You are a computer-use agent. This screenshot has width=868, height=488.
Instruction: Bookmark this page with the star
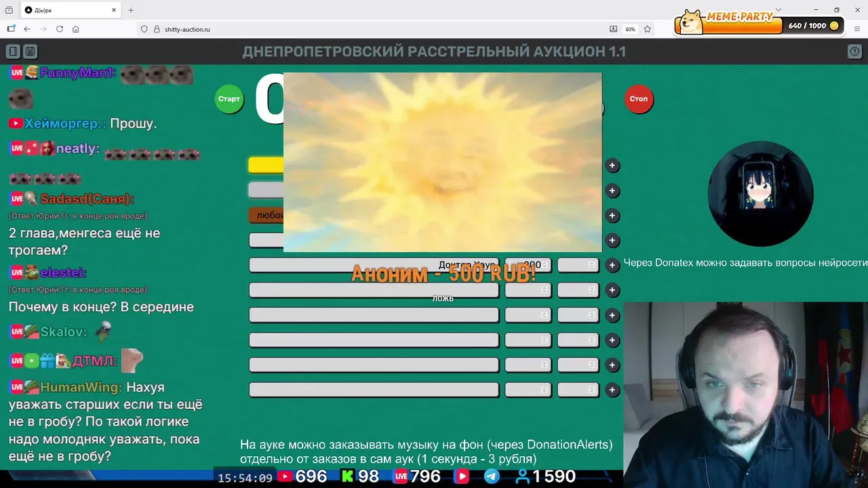point(648,29)
